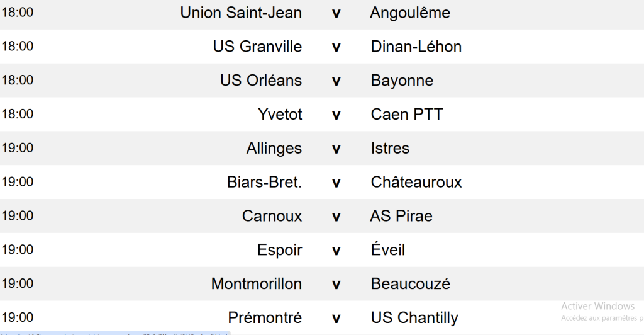Click the "v" between Allinges and Istres

pos(336,149)
